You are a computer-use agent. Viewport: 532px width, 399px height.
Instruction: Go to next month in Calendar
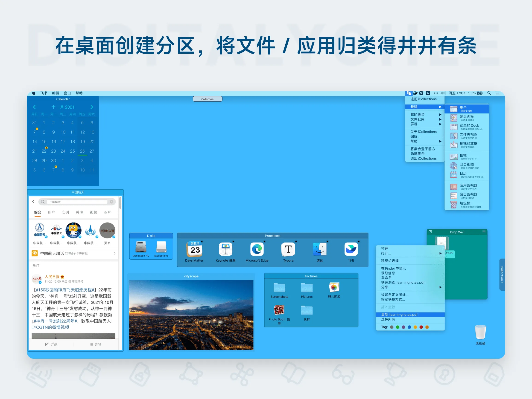(92, 107)
